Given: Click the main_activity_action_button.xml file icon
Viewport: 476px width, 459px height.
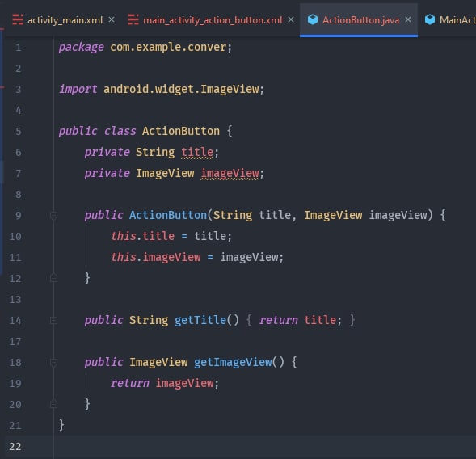Looking at the screenshot, I should coord(133,19).
